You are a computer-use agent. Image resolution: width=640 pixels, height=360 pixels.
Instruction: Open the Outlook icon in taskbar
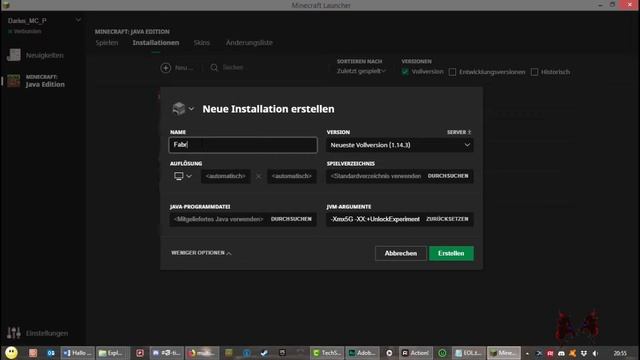point(51,353)
